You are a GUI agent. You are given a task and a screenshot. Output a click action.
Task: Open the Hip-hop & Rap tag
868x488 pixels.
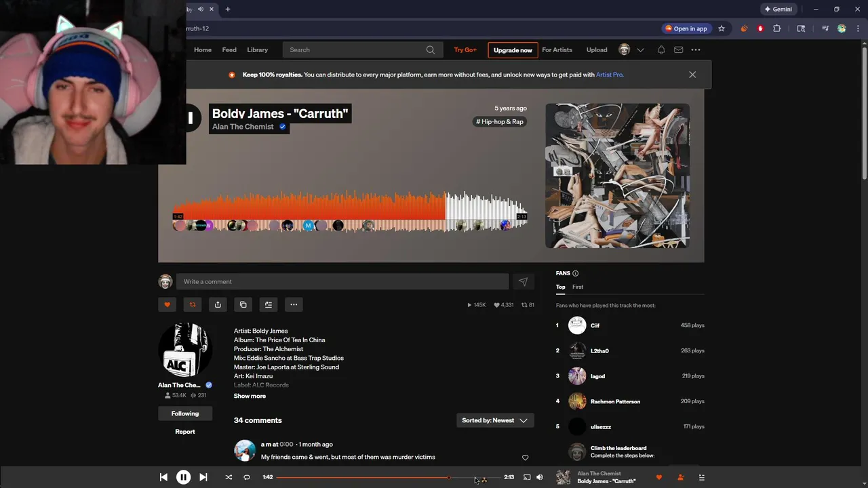(x=500, y=121)
